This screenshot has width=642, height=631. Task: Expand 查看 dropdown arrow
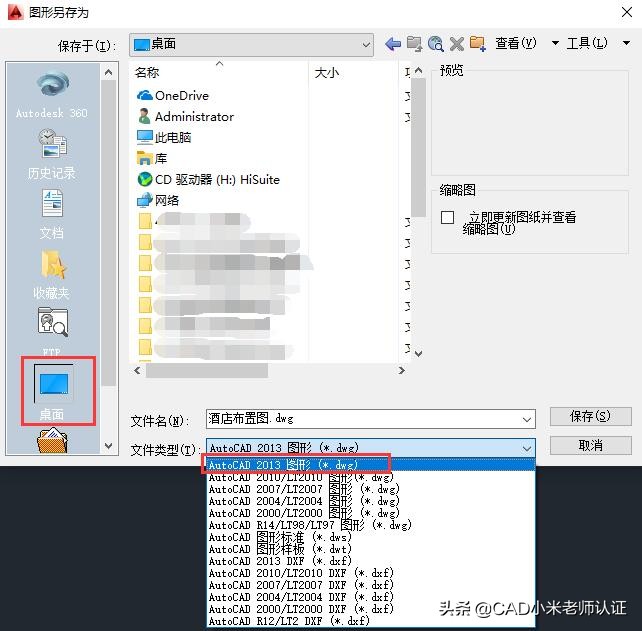[x=555, y=43]
